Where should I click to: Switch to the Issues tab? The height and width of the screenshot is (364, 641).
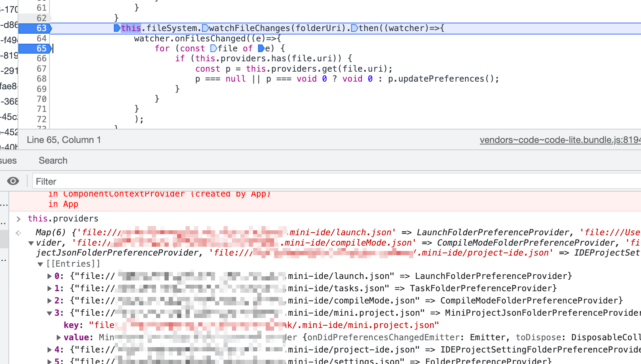7,161
